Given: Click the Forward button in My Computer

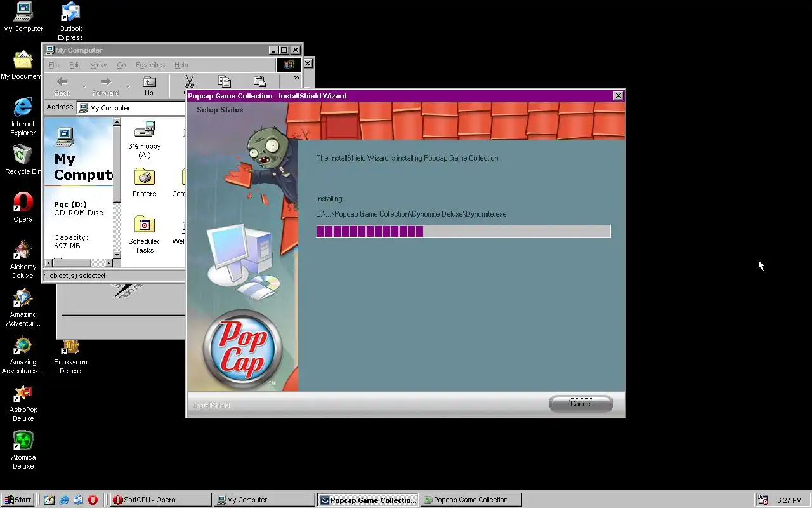Looking at the screenshot, I should coord(105,86).
